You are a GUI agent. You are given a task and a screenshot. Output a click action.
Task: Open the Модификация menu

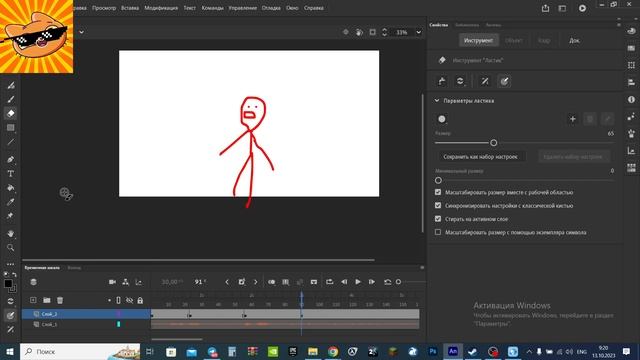point(161,8)
